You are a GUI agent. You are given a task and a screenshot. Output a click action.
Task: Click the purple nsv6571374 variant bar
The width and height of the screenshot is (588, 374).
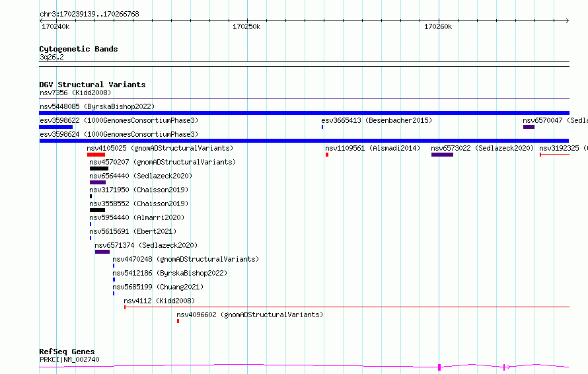point(102,252)
